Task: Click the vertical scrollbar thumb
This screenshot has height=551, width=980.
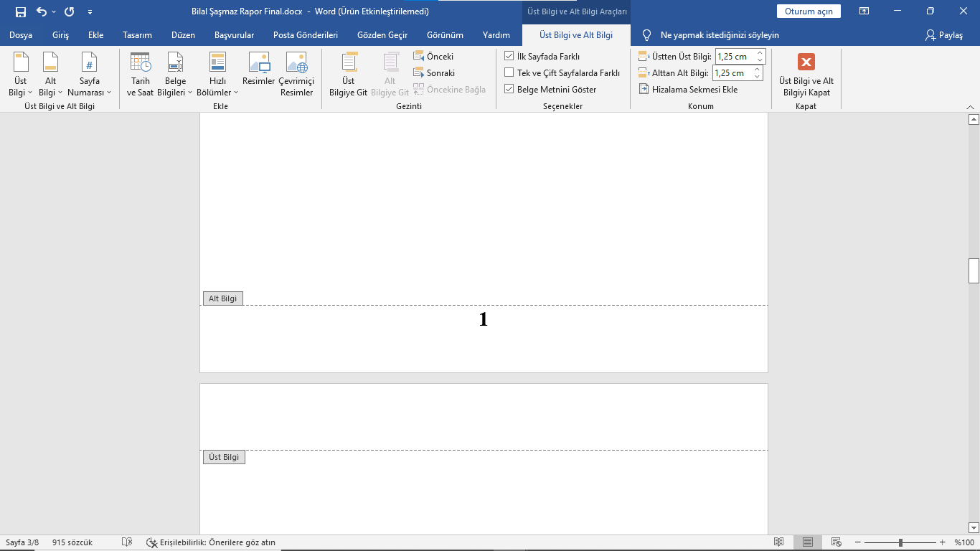Action: [x=974, y=271]
